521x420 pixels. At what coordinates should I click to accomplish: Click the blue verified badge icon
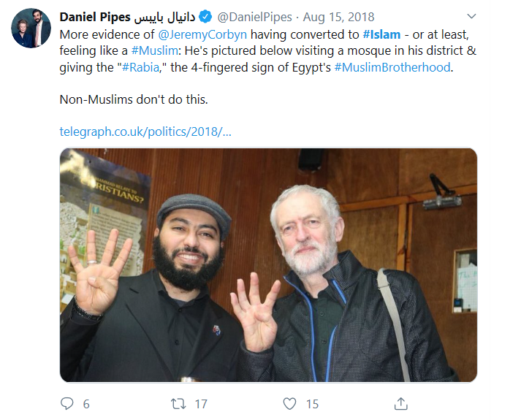pos(205,17)
